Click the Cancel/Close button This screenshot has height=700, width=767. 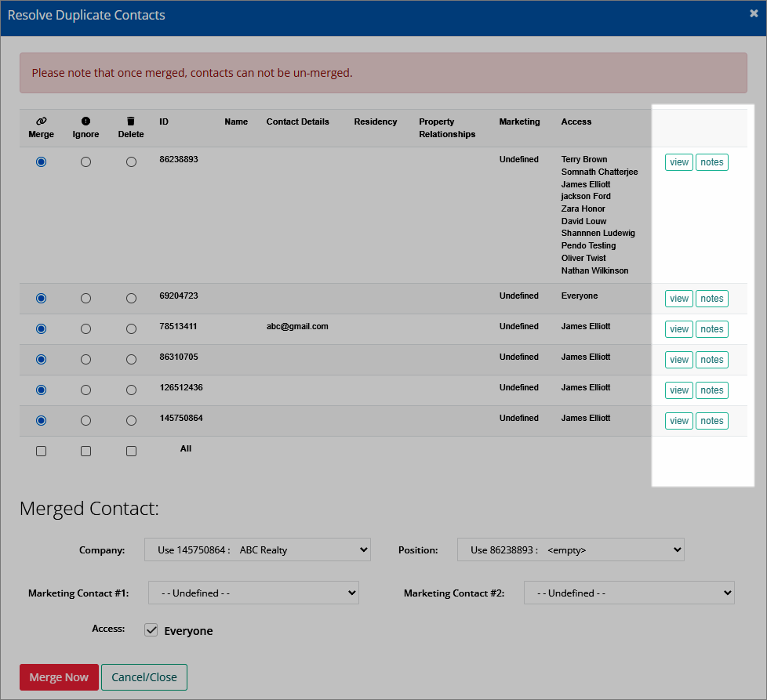click(144, 677)
